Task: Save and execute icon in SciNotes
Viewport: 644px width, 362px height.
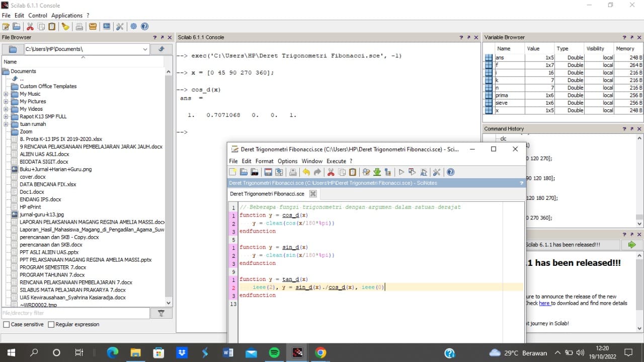Action: coord(412,172)
